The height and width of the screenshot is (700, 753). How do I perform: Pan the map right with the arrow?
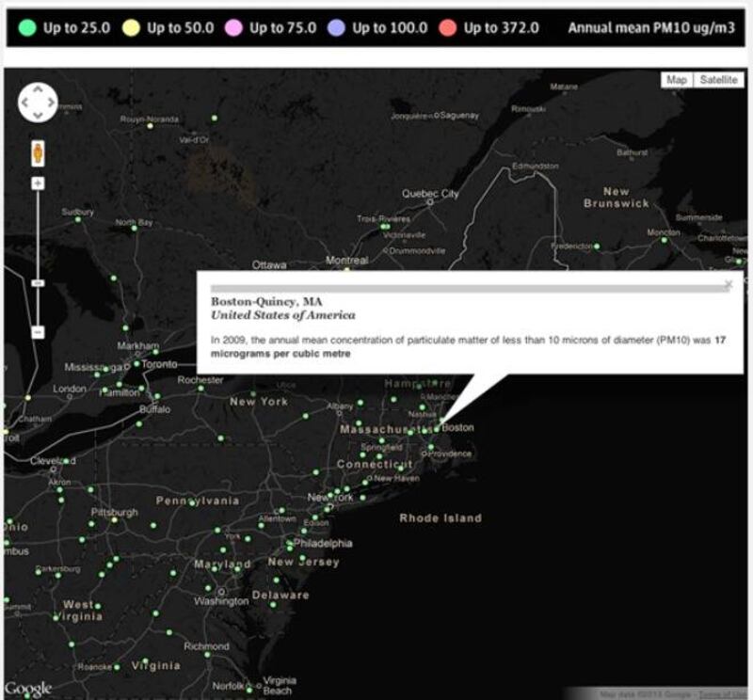tap(51, 103)
